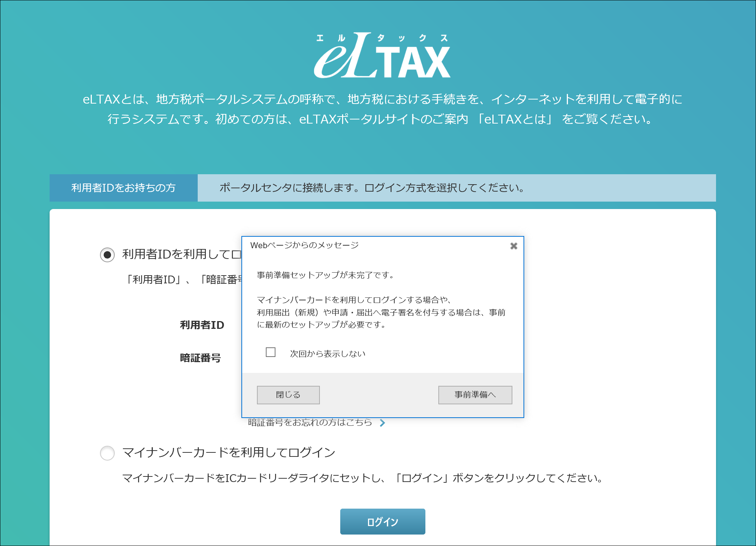756x546 pixels.
Task: Click the eLTAX logo at the top
Action: (x=382, y=55)
